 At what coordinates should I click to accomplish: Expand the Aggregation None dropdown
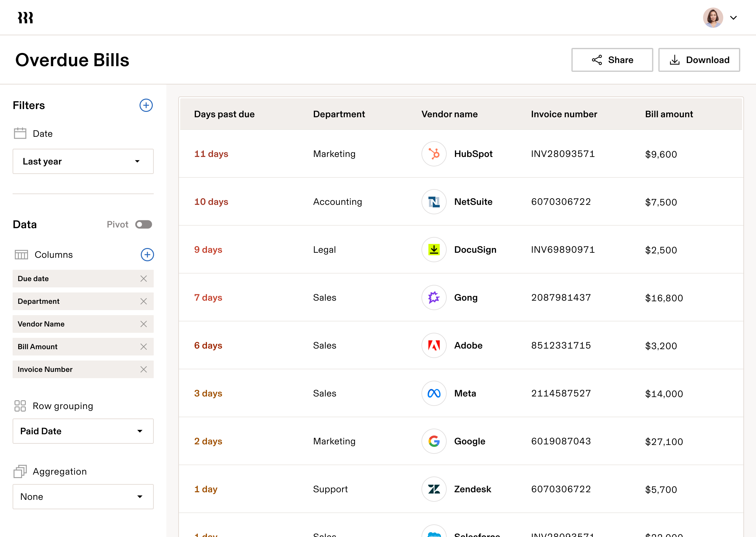(83, 497)
